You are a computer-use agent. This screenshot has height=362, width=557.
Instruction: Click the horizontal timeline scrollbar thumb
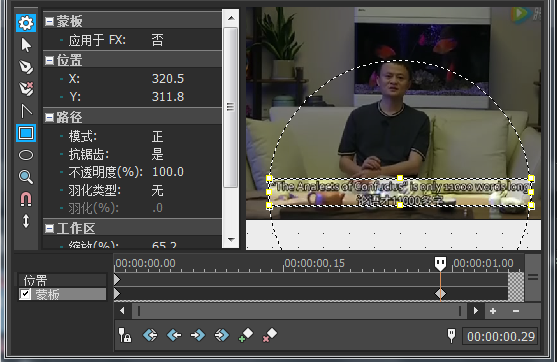(x=299, y=311)
